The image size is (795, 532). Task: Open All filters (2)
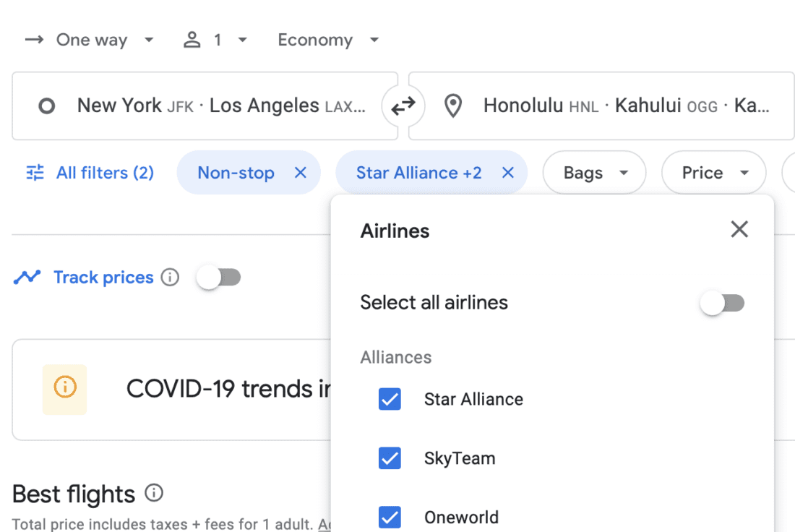pos(90,173)
